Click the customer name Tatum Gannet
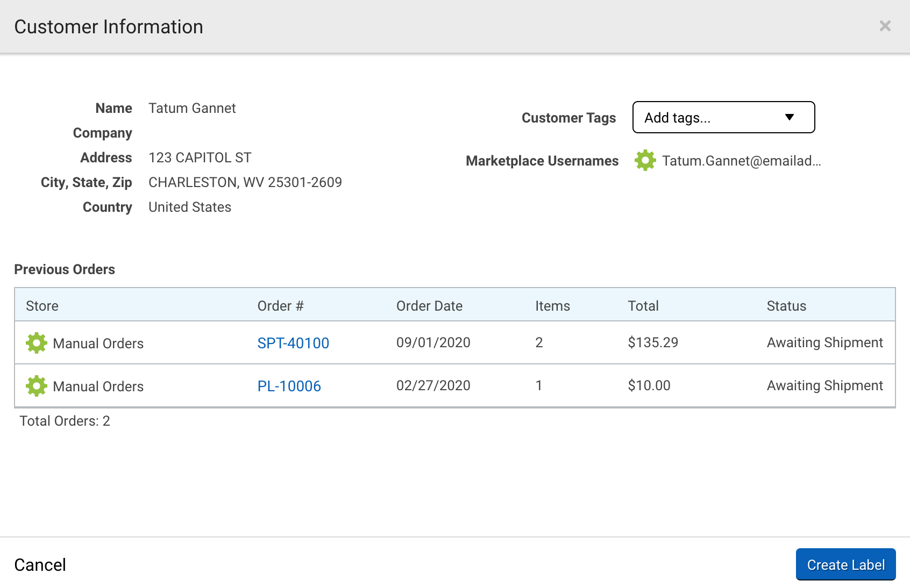Screen dimensions: 910x588 pyautogui.click(x=192, y=108)
